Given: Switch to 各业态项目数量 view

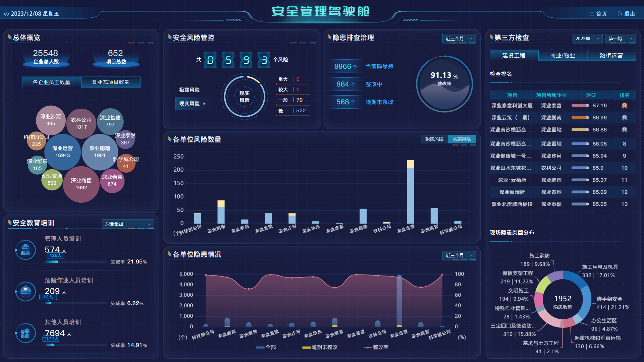Looking at the screenshot, I should [x=111, y=82].
